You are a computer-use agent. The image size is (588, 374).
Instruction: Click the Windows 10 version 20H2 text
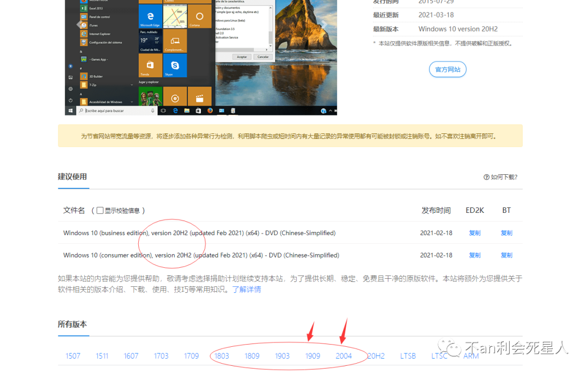(x=458, y=29)
